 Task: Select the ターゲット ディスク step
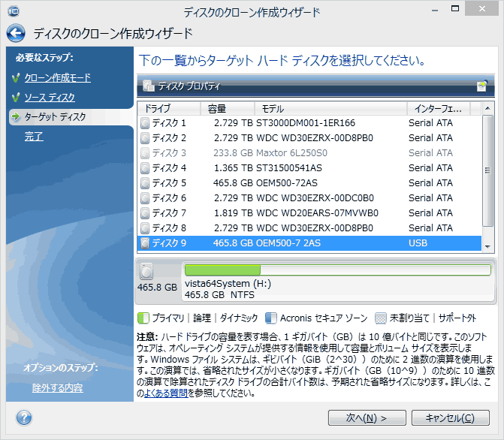[55, 116]
